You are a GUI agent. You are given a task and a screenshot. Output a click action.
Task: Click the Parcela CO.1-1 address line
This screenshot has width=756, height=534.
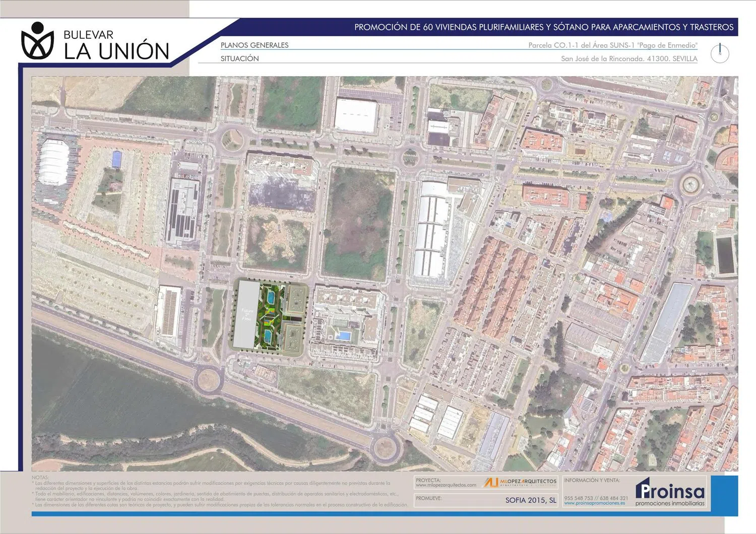[612, 45]
